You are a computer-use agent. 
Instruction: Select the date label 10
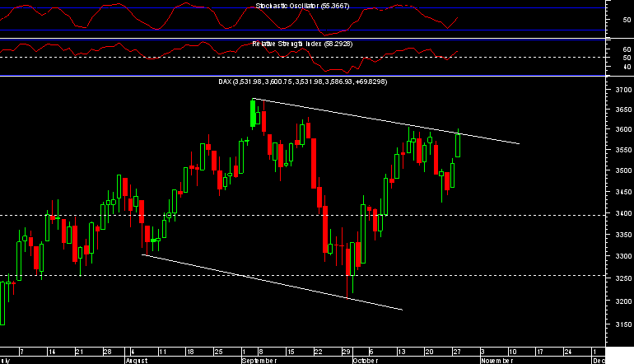click(512, 352)
